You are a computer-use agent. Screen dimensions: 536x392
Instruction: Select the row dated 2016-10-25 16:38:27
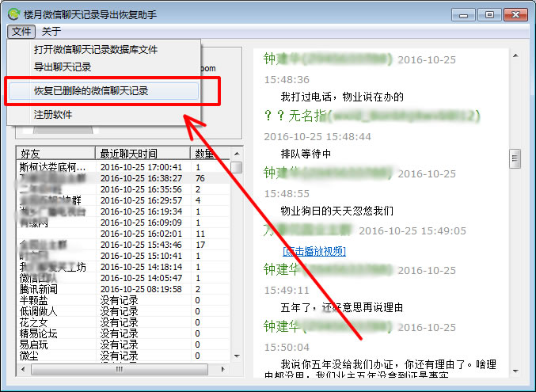124,178
